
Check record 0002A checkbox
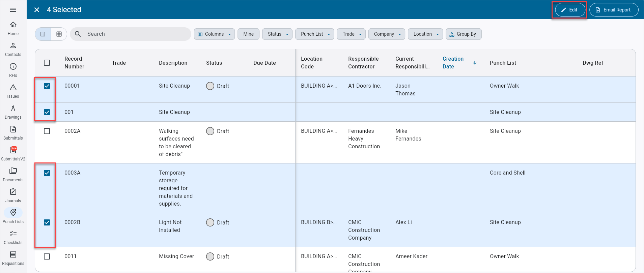pos(47,131)
